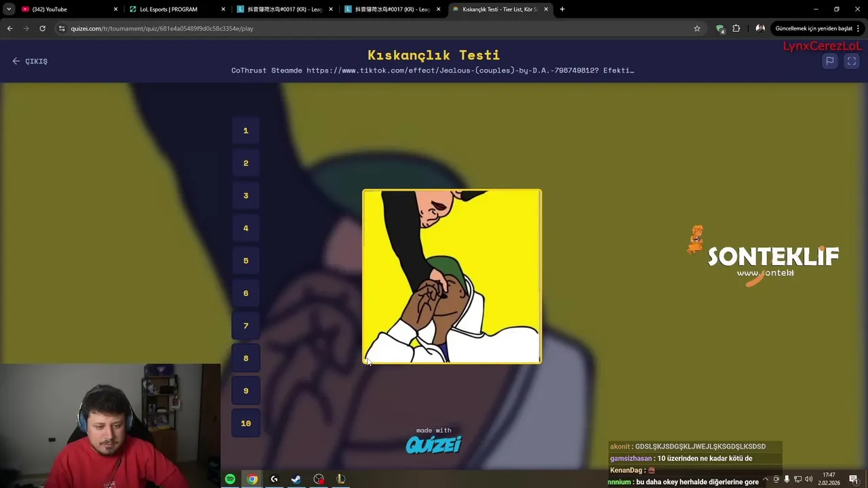This screenshot has width=868, height=488.
Task: Open Logitech G HUB from taskbar
Action: [274, 479]
